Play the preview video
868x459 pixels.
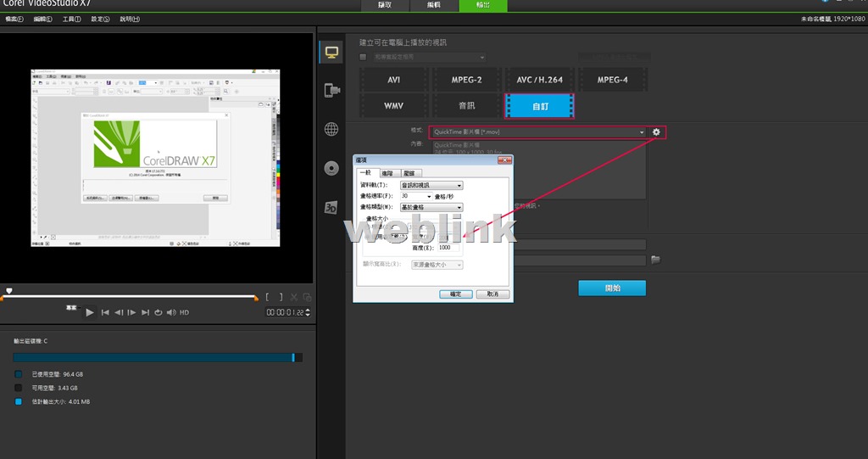point(90,313)
